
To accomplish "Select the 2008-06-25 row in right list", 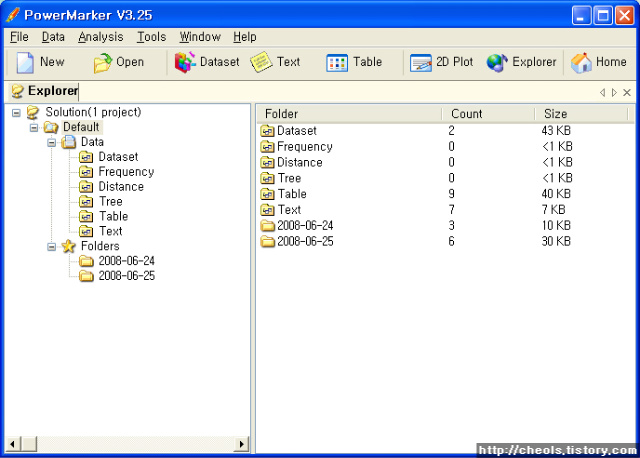I will click(445, 242).
